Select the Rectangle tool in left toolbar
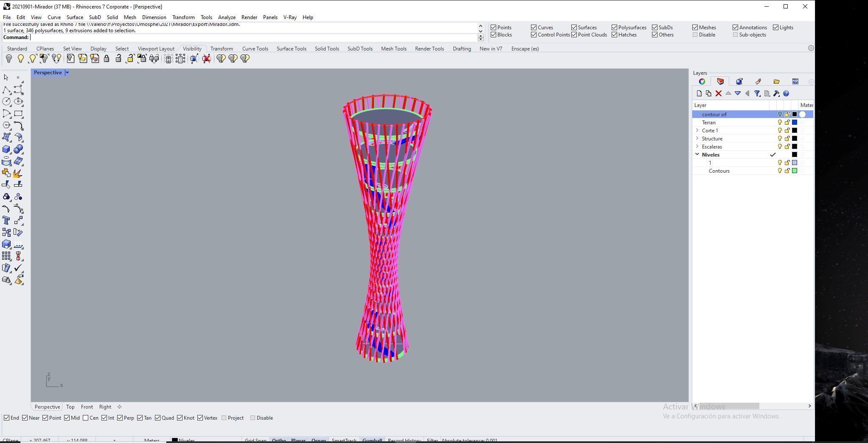The width and height of the screenshot is (868, 443). [18, 113]
